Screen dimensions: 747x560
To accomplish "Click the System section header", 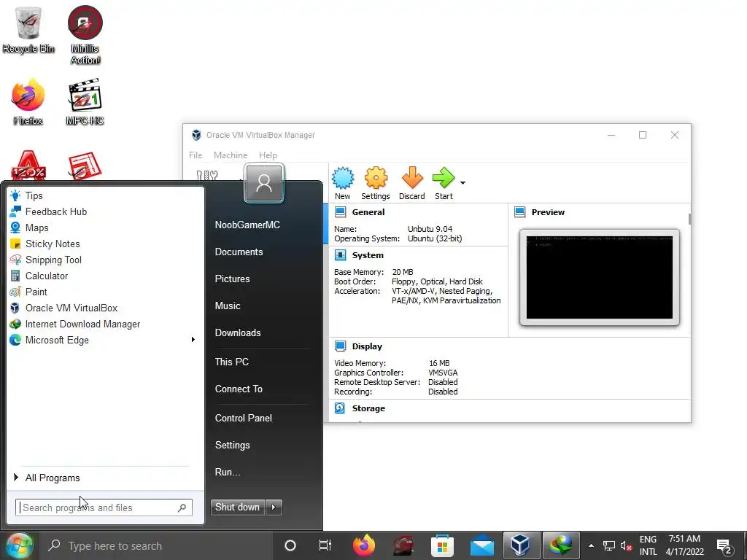I will [368, 255].
